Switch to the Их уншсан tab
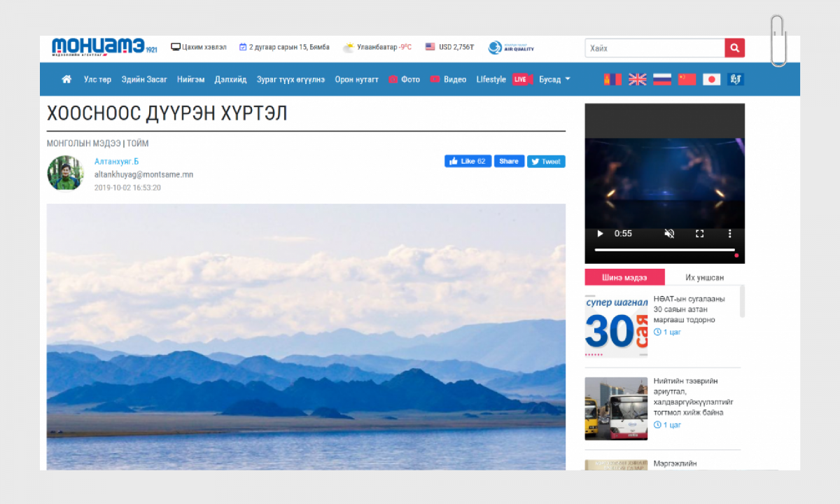 [704, 277]
